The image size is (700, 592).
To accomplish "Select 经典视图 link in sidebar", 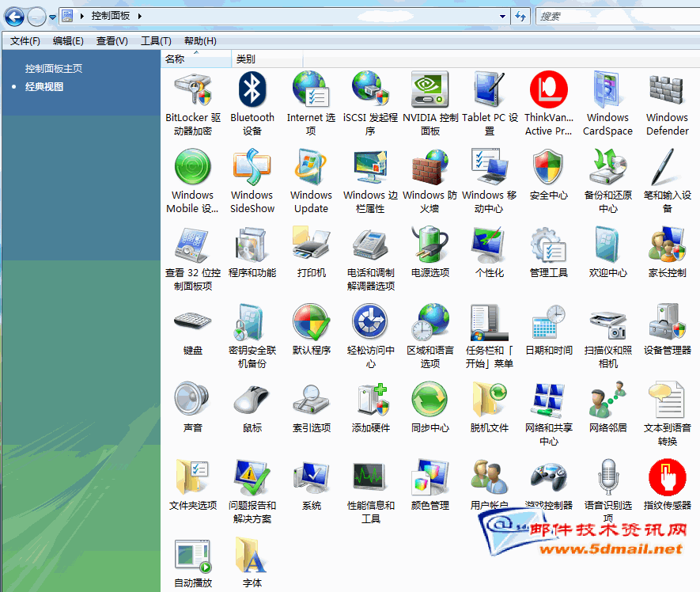I will [44, 87].
